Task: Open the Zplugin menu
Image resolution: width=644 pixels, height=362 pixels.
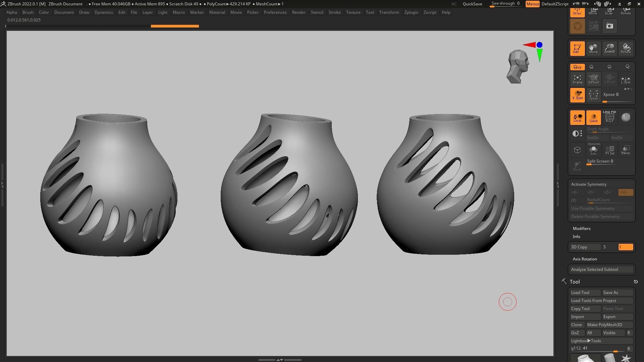Action: point(411,12)
